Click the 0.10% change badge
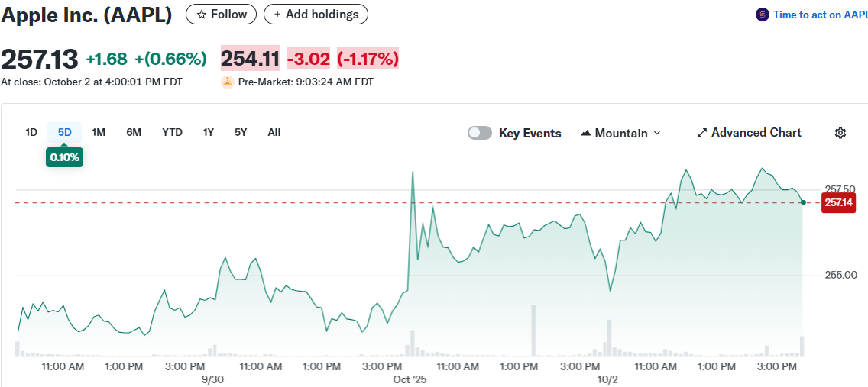The height and width of the screenshot is (387, 868). click(64, 157)
